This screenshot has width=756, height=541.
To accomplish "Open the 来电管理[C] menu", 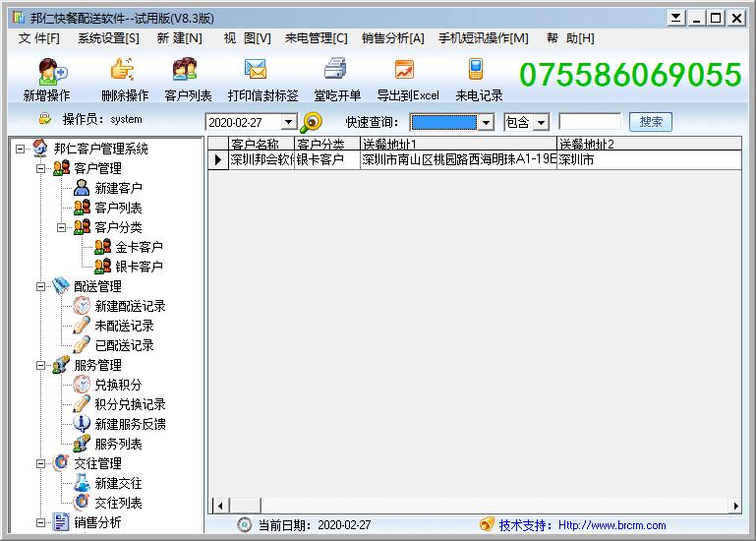I will (317, 38).
